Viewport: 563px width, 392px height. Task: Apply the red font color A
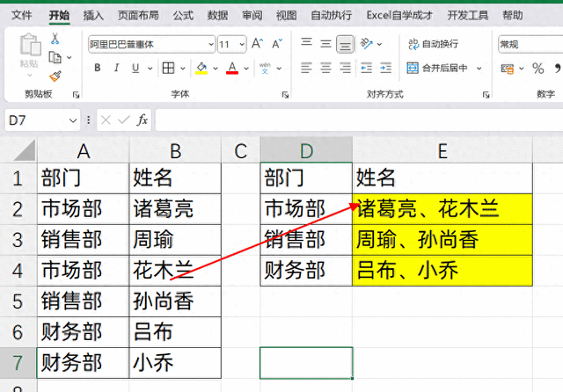pyautogui.click(x=232, y=68)
